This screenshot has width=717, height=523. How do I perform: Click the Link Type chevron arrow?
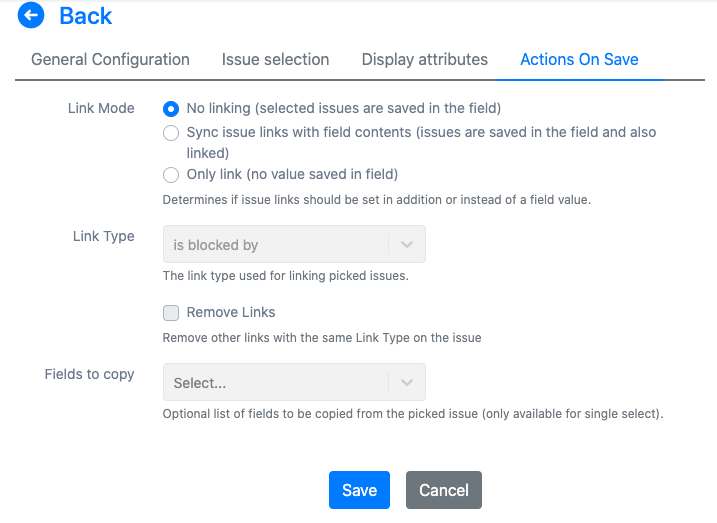pyautogui.click(x=407, y=245)
